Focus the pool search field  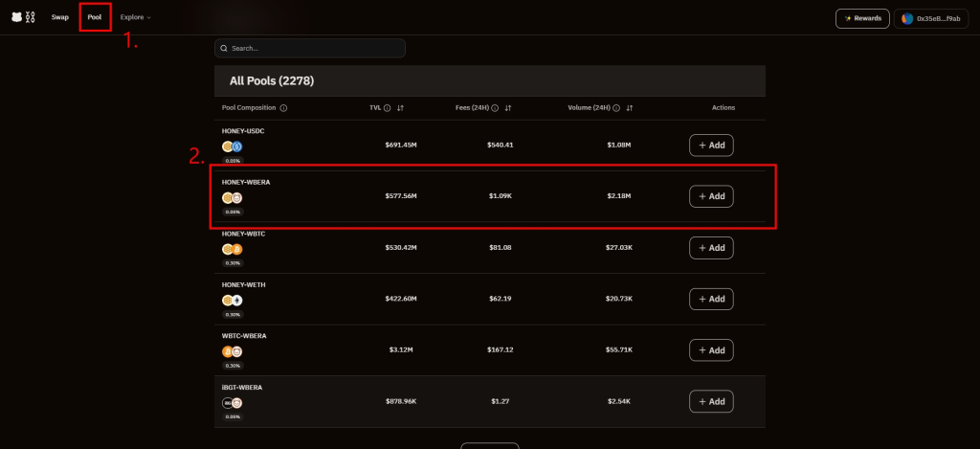310,48
